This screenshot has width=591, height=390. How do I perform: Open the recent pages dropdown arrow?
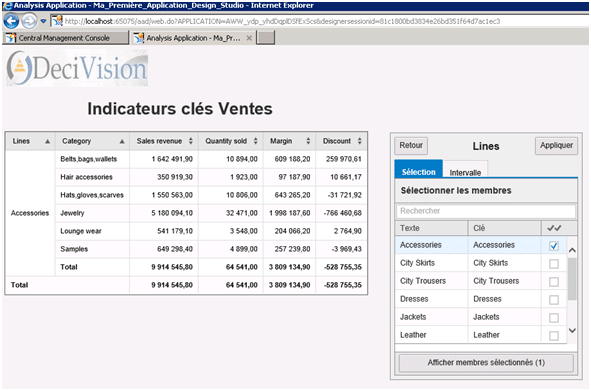(43, 21)
